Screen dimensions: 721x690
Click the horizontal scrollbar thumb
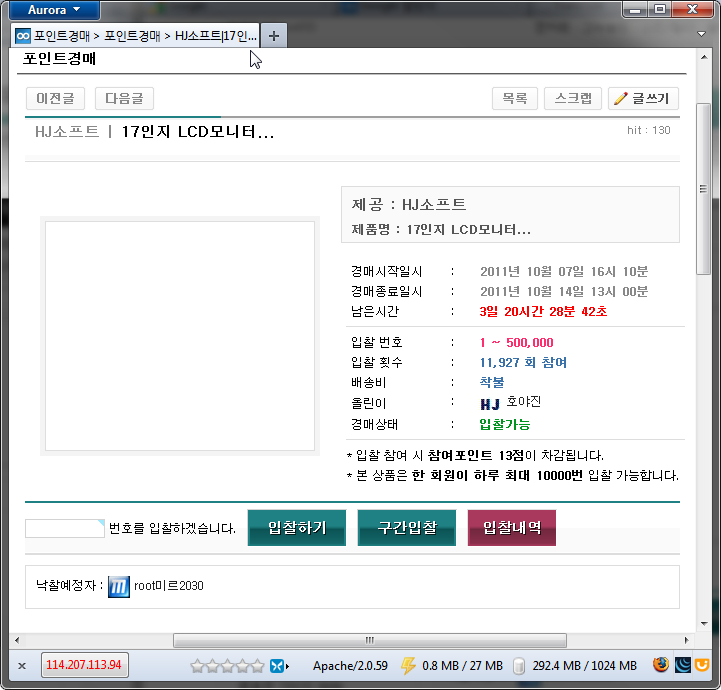point(370,640)
